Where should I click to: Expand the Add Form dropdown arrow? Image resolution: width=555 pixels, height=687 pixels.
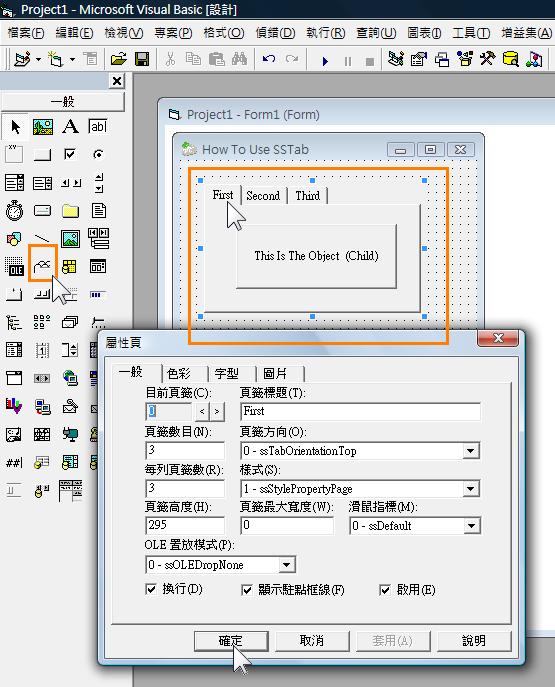(x=72, y=59)
